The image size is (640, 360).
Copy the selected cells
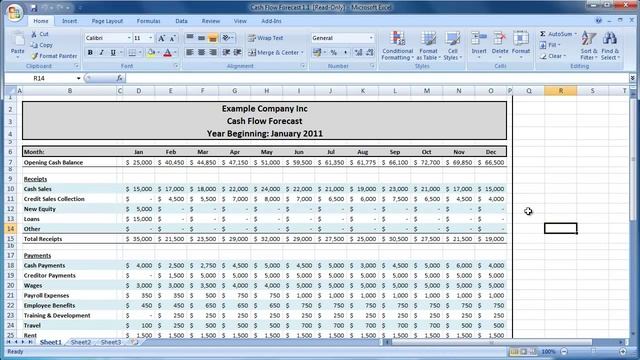[x=42, y=45]
